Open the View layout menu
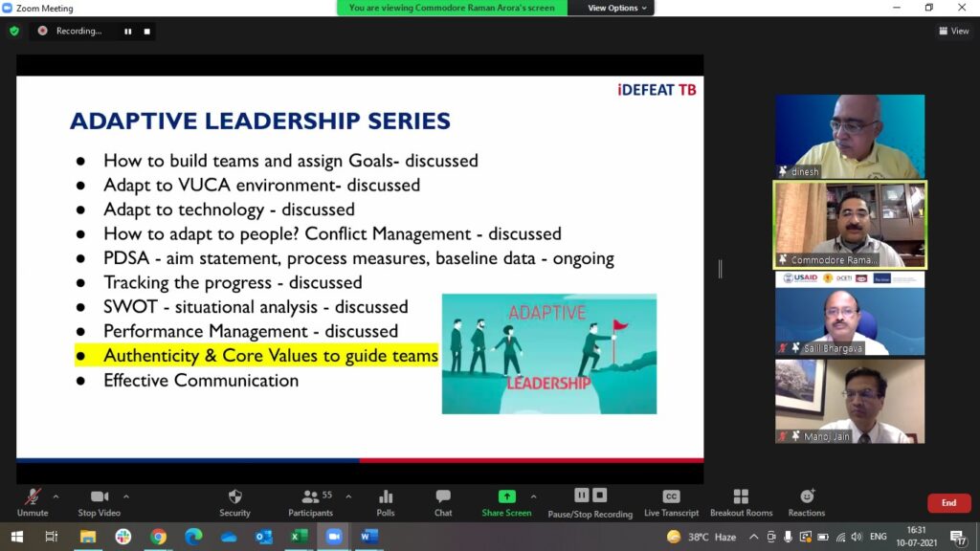 [953, 31]
